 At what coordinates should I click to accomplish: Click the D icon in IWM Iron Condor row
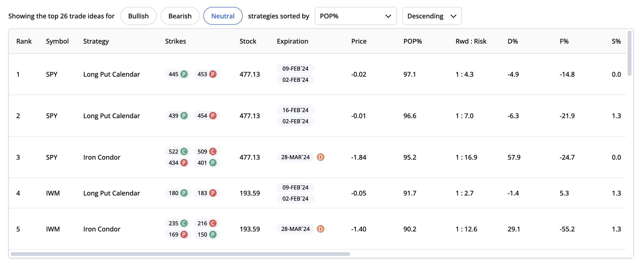[320, 229]
